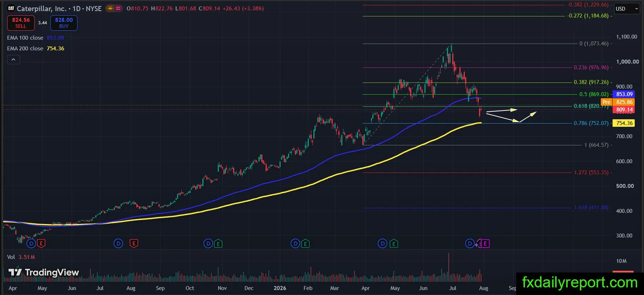This screenshot has height=295, width=644.
Task: Open the dividend marker from late October 2025
Action: 208,244
